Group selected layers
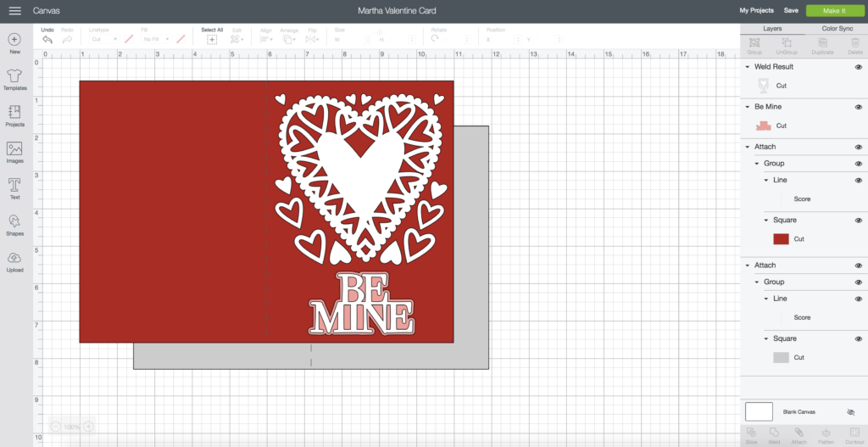The height and width of the screenshot is (447, 868). coord(754,46)
